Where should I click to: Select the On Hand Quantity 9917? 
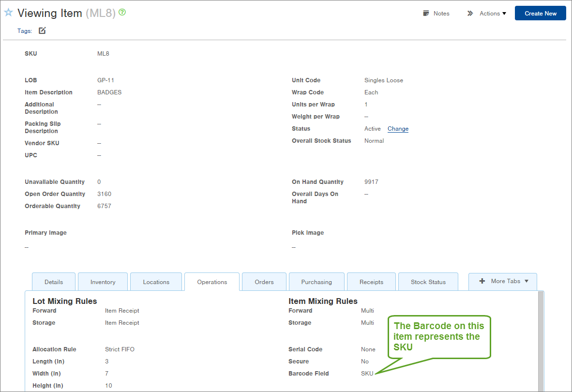point(371,182)
